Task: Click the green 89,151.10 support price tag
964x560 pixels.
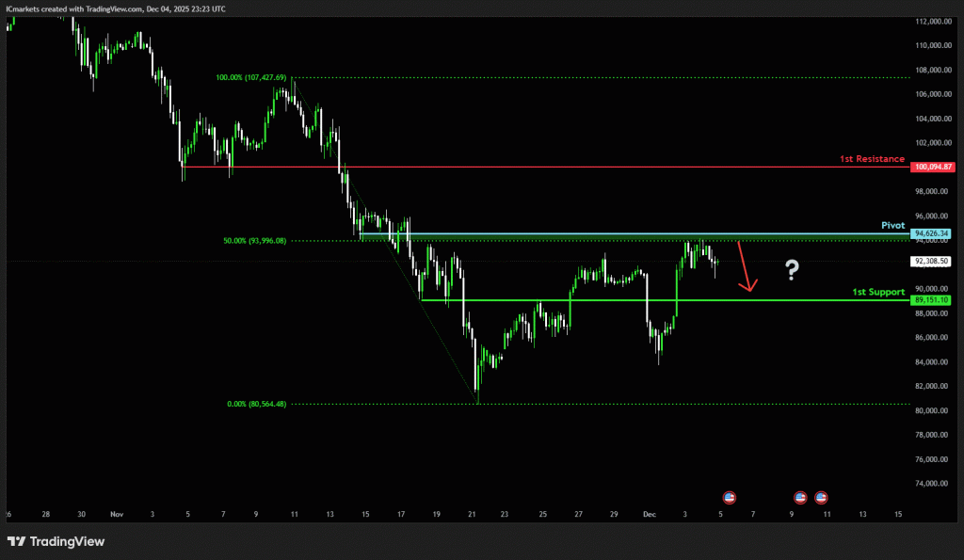Action: 933,299
